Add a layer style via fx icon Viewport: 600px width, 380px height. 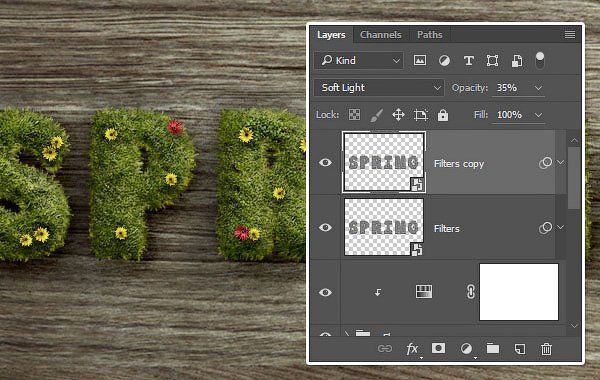tap(412, 349)
